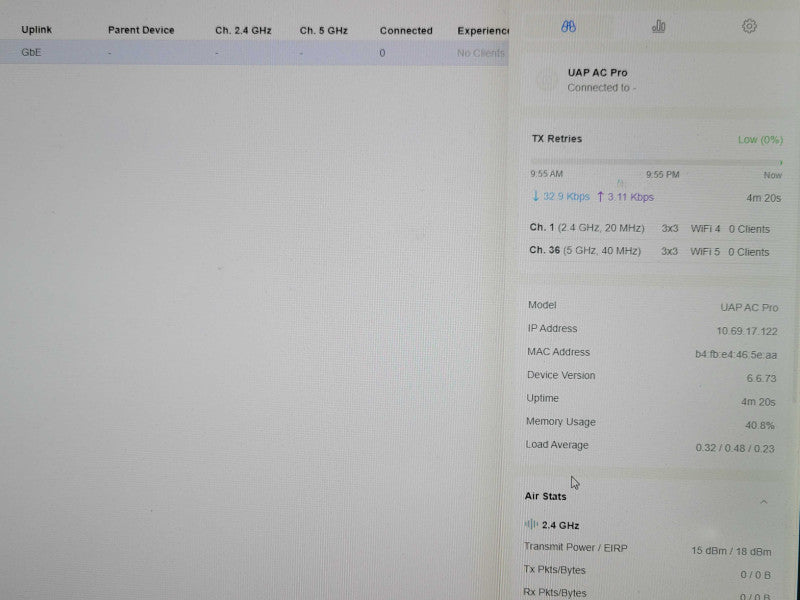The image size is (800, 600).
Task: Open the statistics bar chart tab
Action: [659, 26]
